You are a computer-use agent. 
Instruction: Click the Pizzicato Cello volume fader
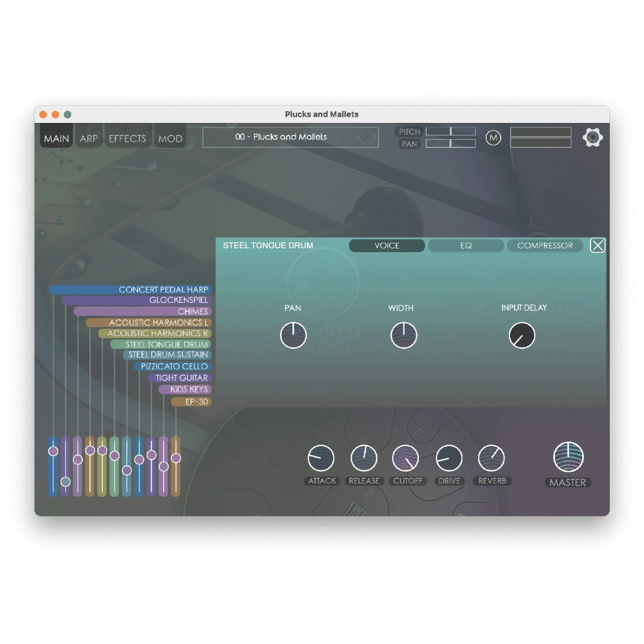coord(139,466)
